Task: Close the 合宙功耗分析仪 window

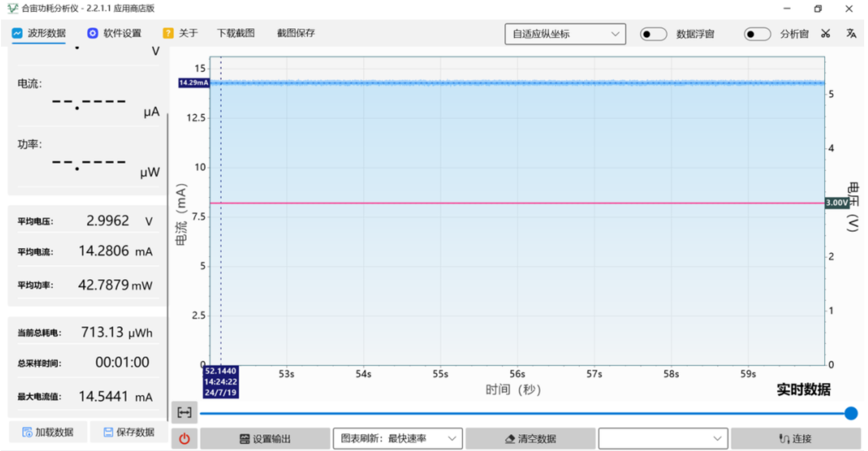Action: 849,8
